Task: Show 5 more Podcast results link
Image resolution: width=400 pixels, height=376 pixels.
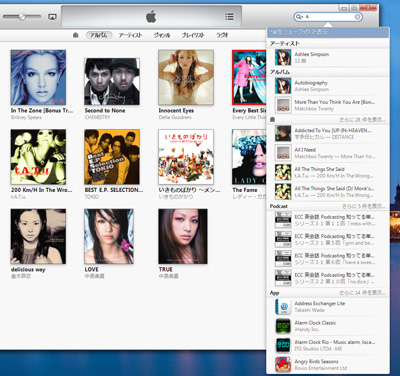Action: (x=364, y=206)
